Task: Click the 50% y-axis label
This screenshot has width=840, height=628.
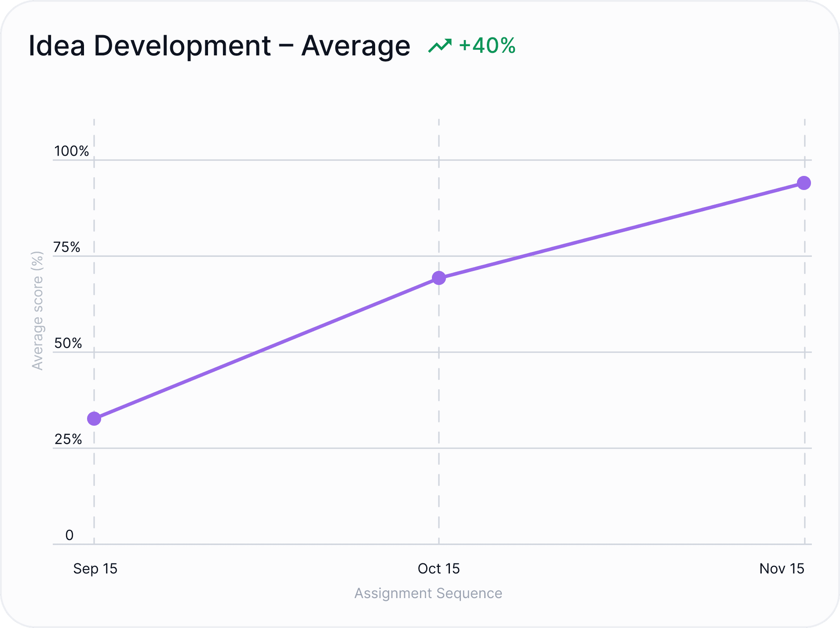Action: pos(68,343)
